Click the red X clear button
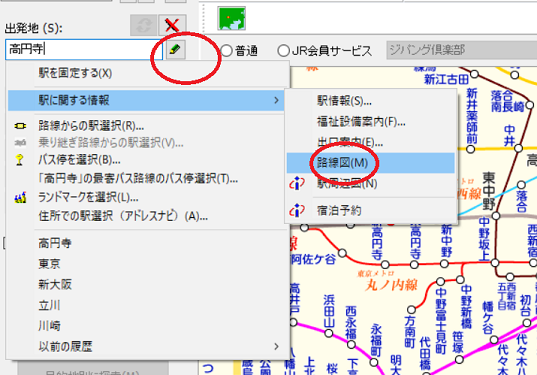The height and width of the screenshot is (375, 537). (172, 25)
